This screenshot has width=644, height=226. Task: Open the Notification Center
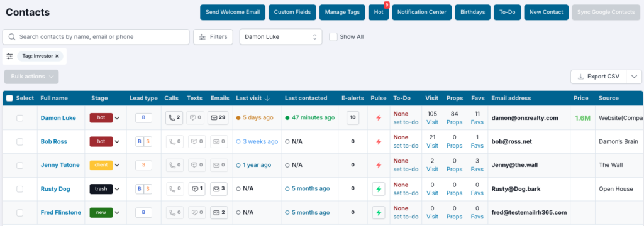(x=422, y=13)
